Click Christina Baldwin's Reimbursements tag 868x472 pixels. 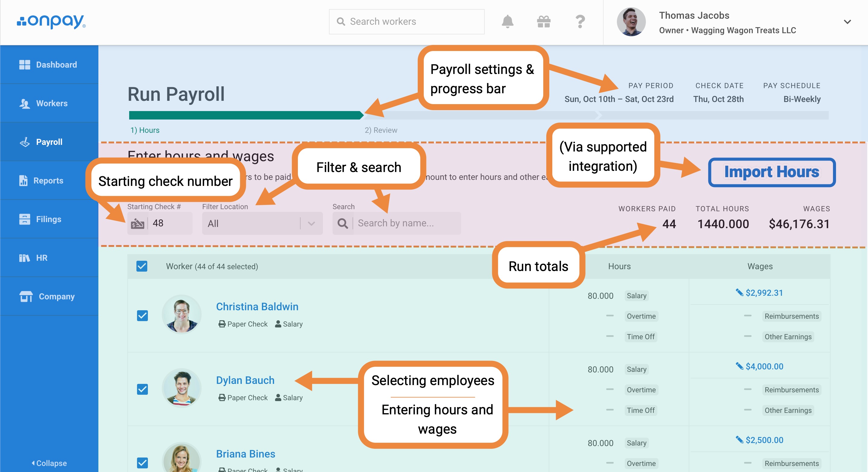click(x=792, y=316)
